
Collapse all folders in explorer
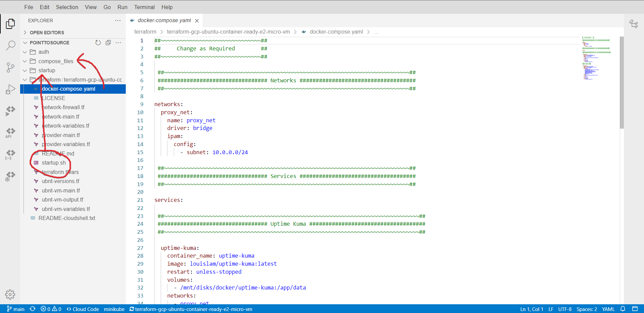click(x=108, y=43)
